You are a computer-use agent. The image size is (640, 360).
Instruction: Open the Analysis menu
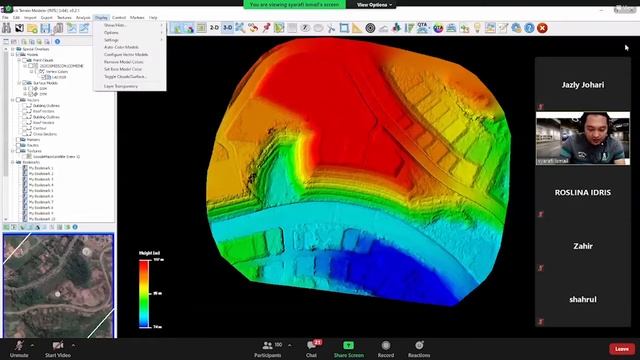tap(83, 18)
